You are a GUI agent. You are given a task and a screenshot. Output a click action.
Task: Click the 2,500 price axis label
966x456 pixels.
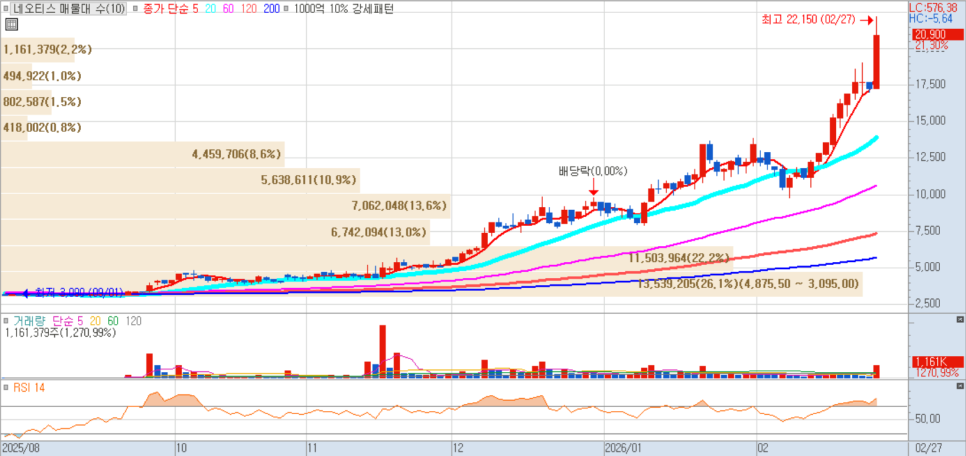[x=930, y=304]
